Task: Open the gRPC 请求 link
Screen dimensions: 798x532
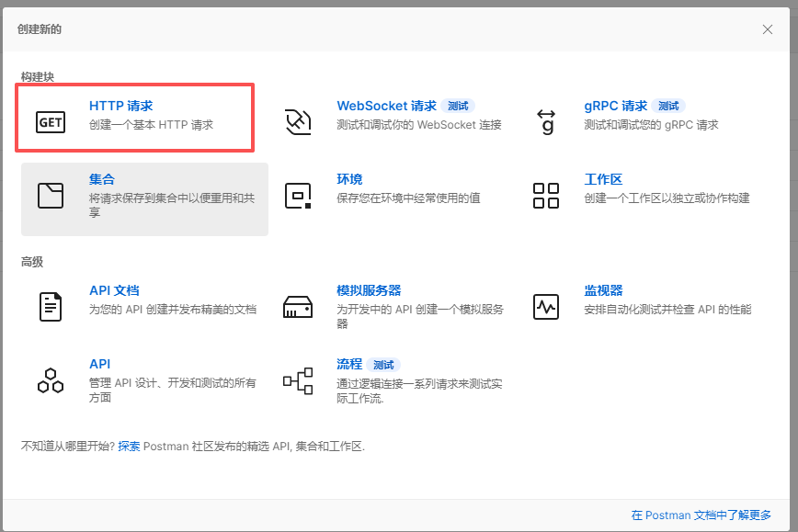Action: [616, 106]
